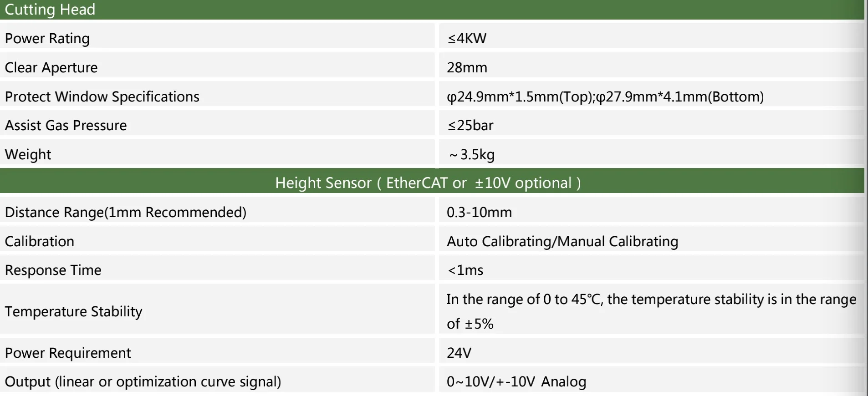Click the Auto Calibrating/Manual Calibrating value
The height and width of the screenshot is (396, 868).
tap(562, 242)
